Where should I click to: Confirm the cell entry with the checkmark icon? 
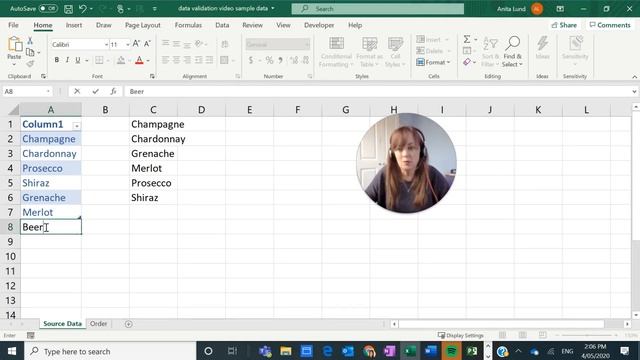pos(95,91)
